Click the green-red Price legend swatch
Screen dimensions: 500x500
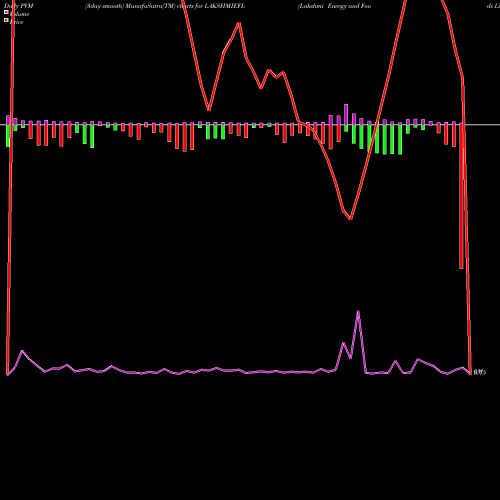[x=6, y=20]
